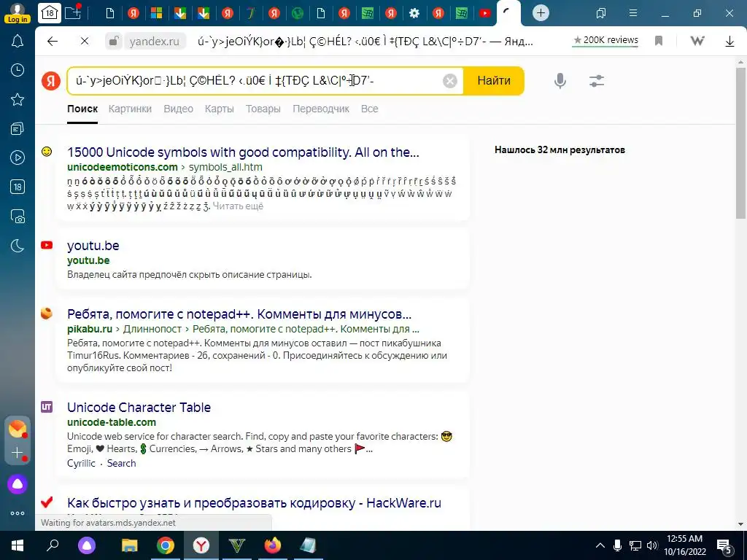Viewport: 747px width, 560px height.
Task: Click the yellow Найти search button
Action: 494,80
